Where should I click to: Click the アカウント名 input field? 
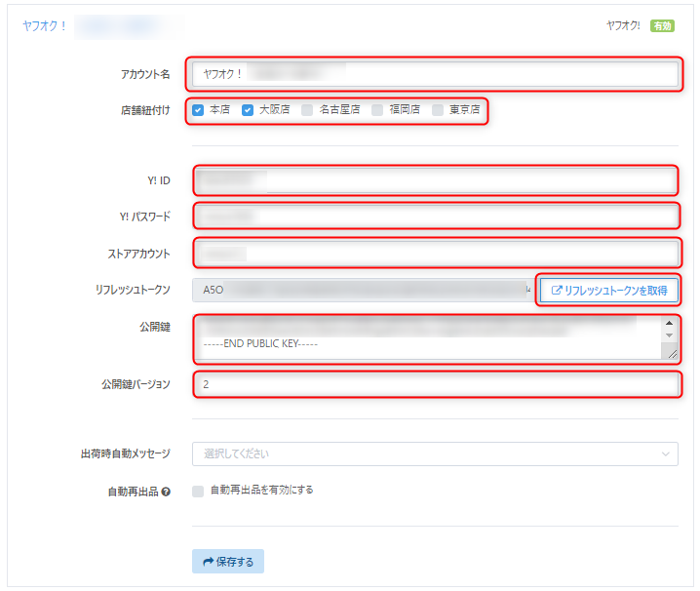435,74
